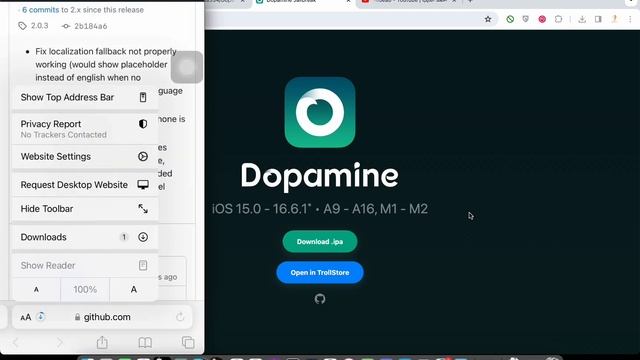This screenshot has height=360, width=640.
Task: Tap the arrows icon beside Hide Toolbar
Action: coord(143,209)
